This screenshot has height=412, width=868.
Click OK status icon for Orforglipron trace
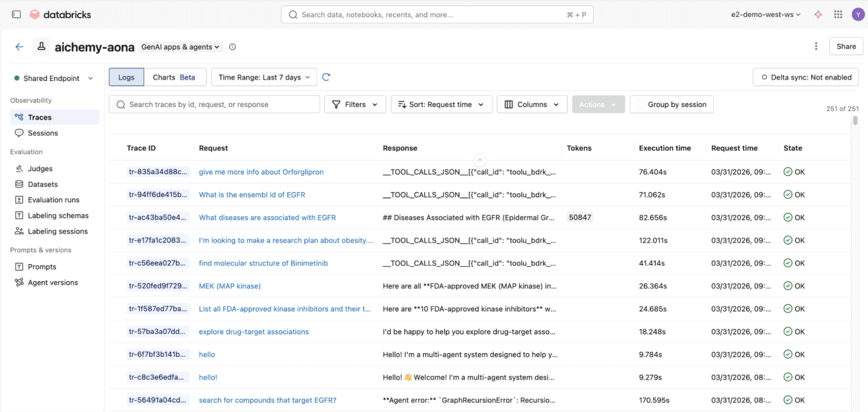[788, 172]
